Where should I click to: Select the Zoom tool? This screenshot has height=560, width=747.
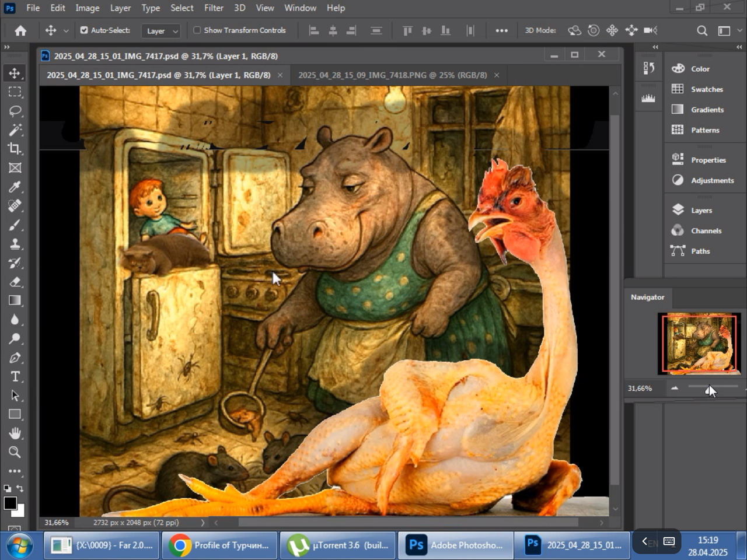pyautogui.click(x=15, y=452)
